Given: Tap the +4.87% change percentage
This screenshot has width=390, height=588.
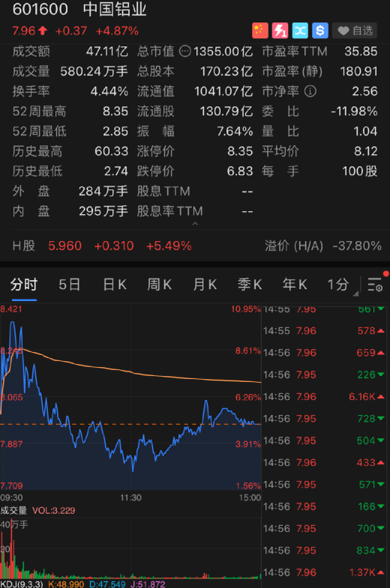Looking at the screenshot, I should 117,31.
